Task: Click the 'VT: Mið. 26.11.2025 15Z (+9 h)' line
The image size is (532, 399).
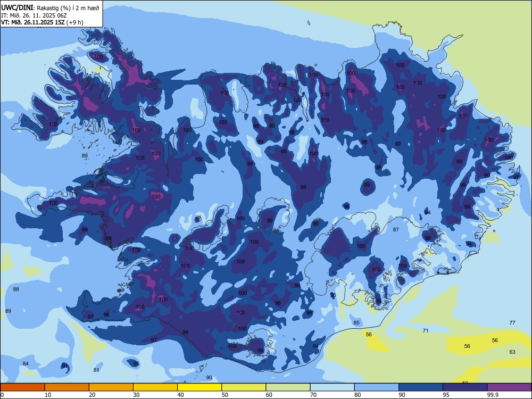Action: [x=42, y=22]
